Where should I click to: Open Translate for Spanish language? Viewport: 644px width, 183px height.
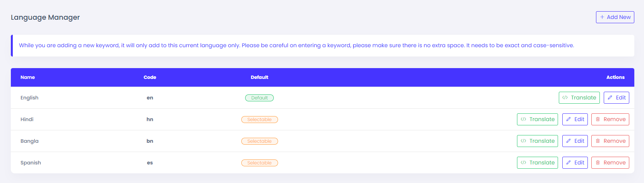(538, 162)
